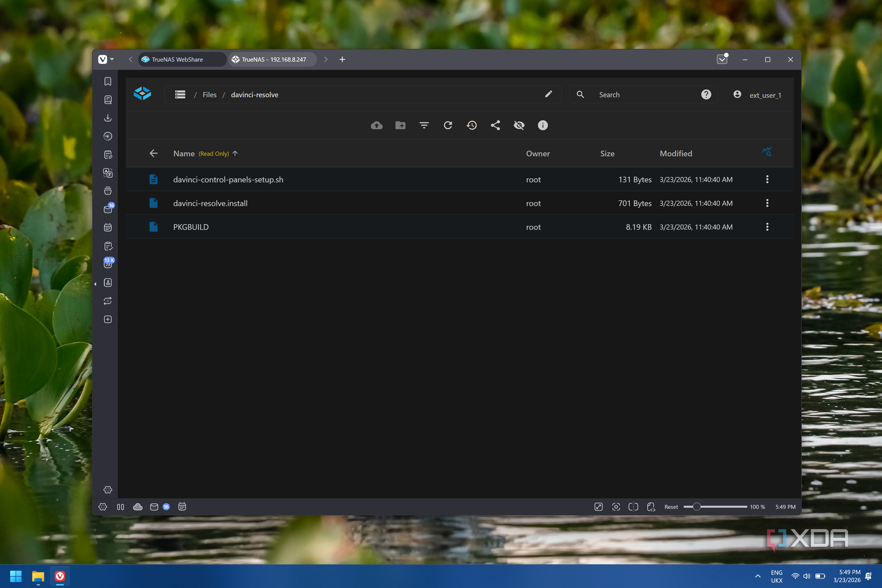
Task: Open the ext_user_1 account menu
Action: click(x=757, y=95)
